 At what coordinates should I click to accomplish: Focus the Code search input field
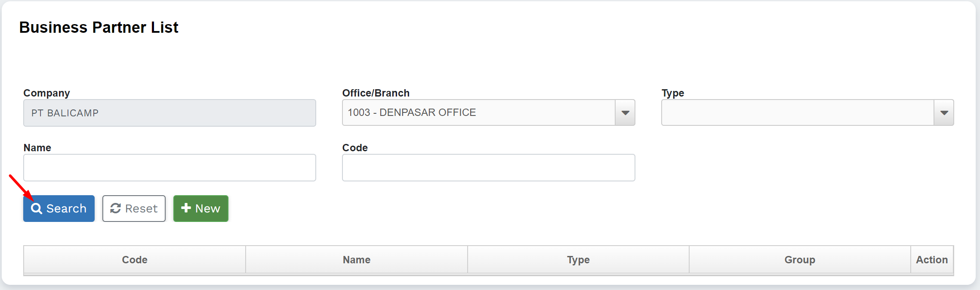tap(488, 168)
